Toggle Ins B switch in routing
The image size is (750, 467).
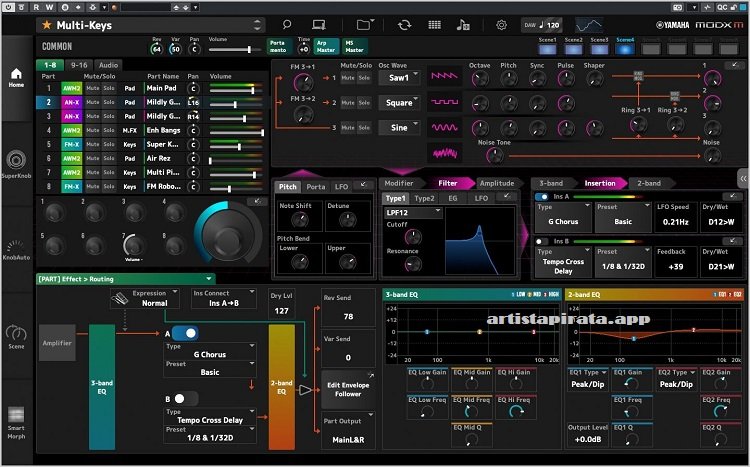(x=185, y=399)
